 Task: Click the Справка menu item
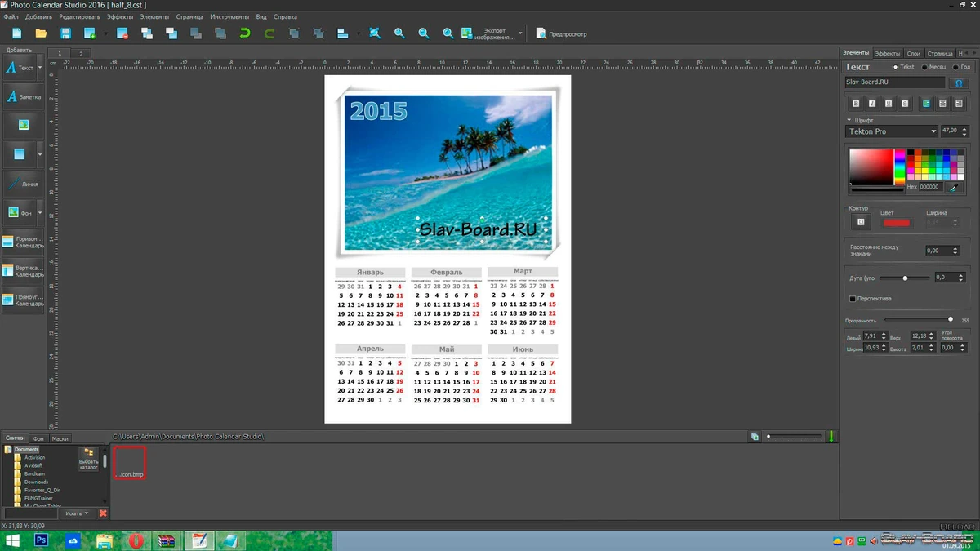[x=285, y=16]
